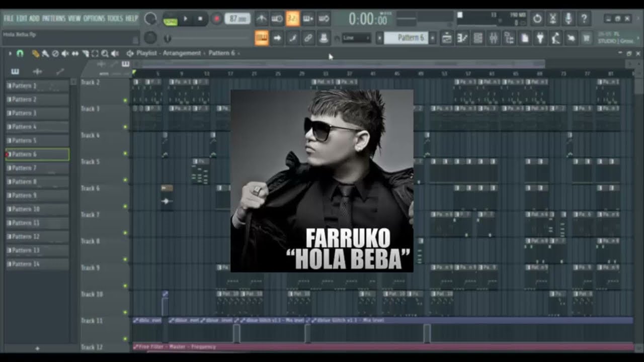Select the Mute tool in playlist
The image size is (644, 362).
[x=65, y=53]
